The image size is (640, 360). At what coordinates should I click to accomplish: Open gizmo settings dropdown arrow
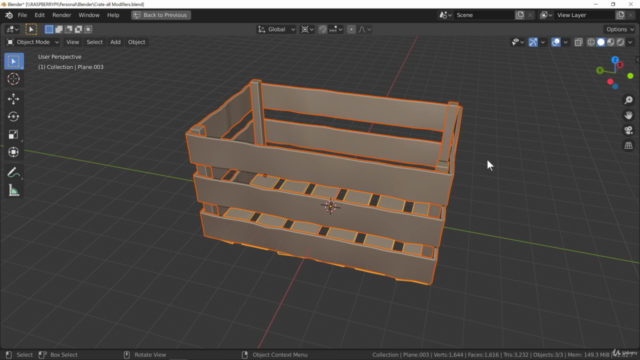543,42
